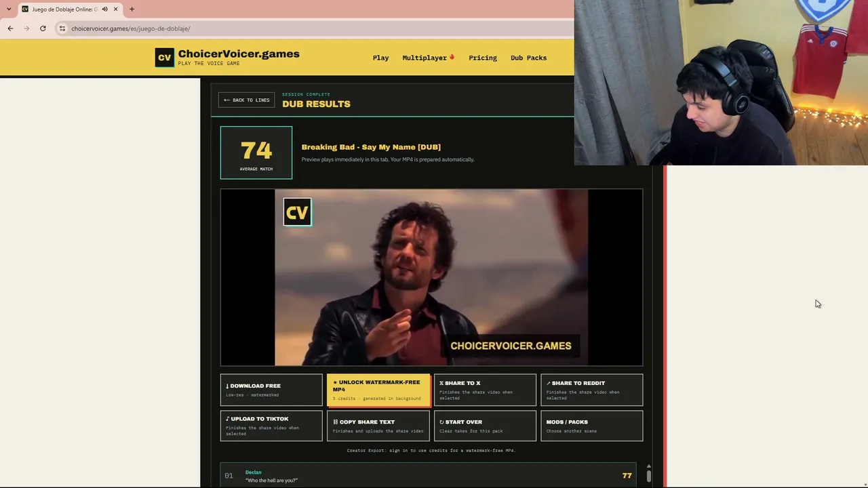Viewport: 868px width, 488px height.
Task: Open the Dub Packs page
Action: coord(528,58)
